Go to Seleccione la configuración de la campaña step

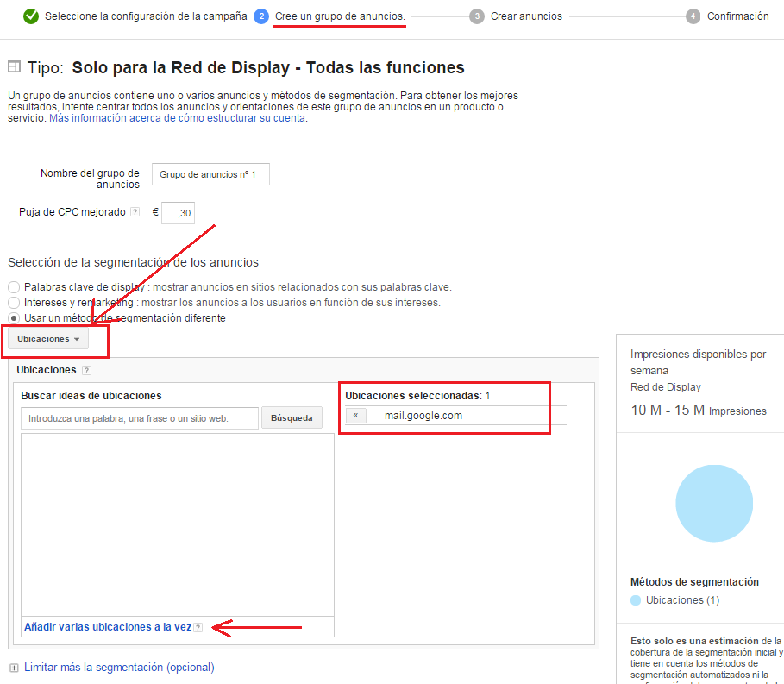pyautogui.click(x=146, y=16)
